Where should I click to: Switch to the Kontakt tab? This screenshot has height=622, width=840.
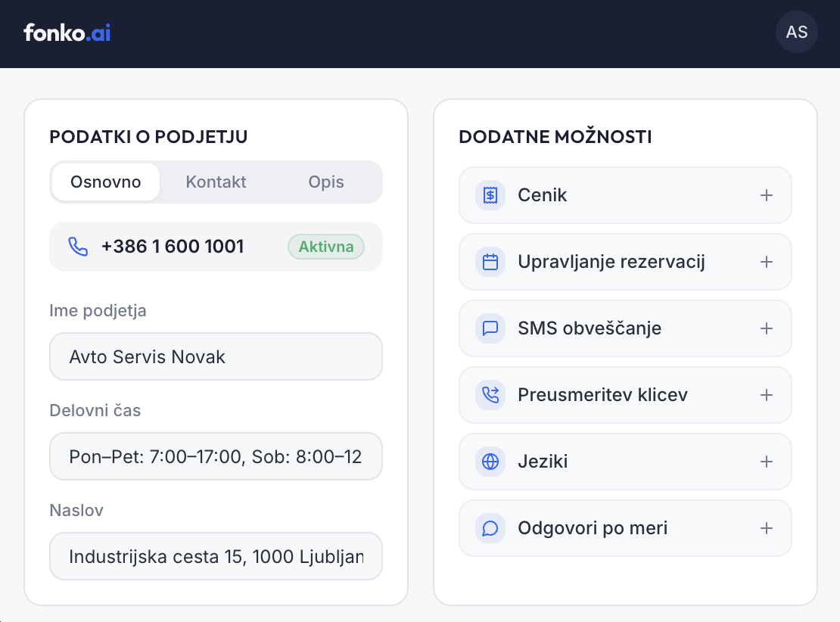click(x=216, y=182)
